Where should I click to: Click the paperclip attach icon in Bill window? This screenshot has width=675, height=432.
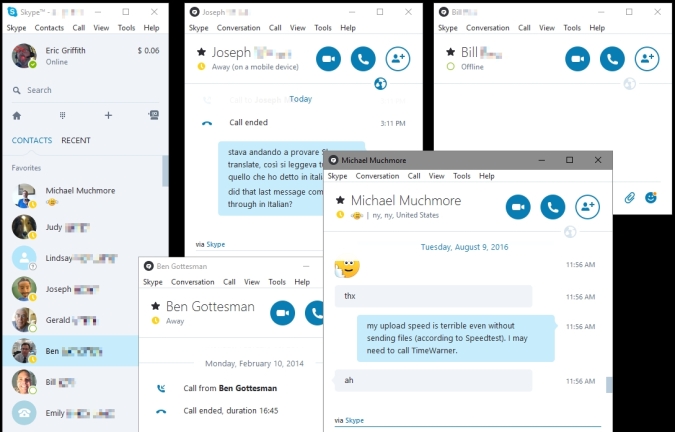point(629,198)
